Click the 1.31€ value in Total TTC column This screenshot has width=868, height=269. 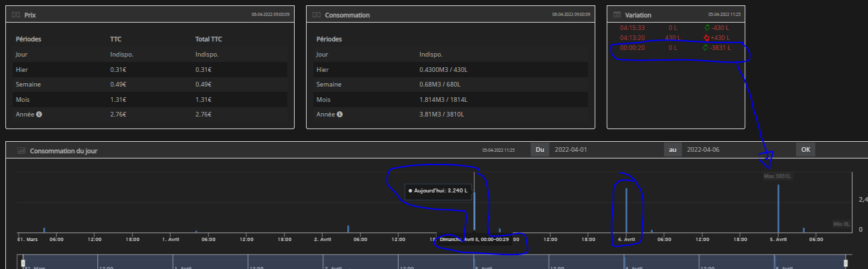[x=204, y=100]
